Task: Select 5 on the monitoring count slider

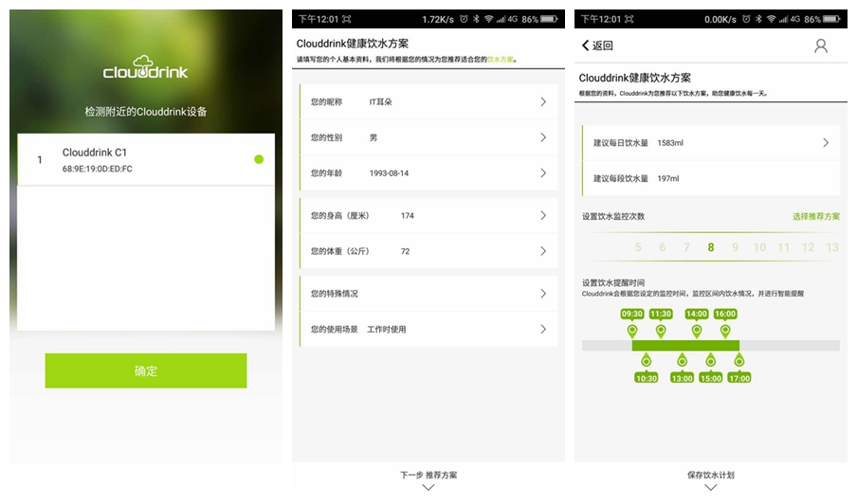Action: tap(638, 247)
